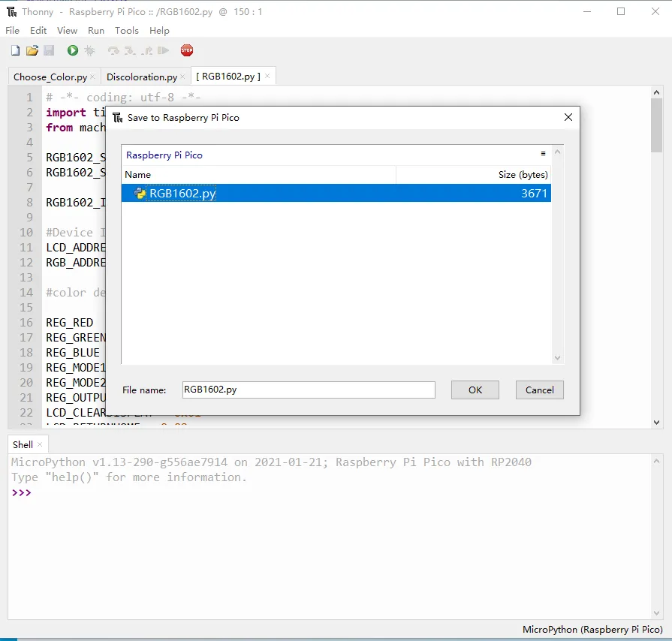Click the Open file folder icon

pos(32,50)
